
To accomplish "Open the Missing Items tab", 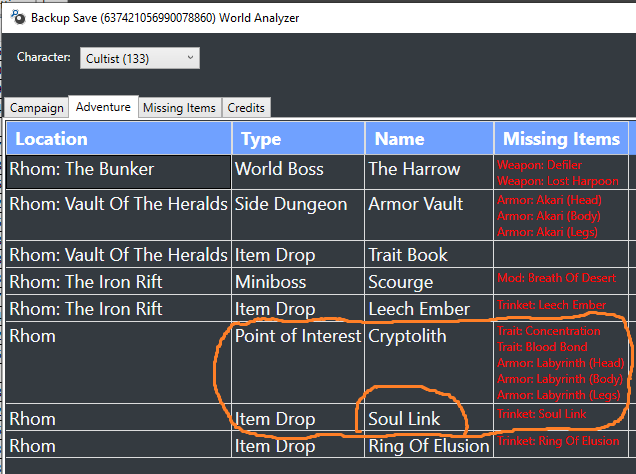I will click(x=179, y=108).
